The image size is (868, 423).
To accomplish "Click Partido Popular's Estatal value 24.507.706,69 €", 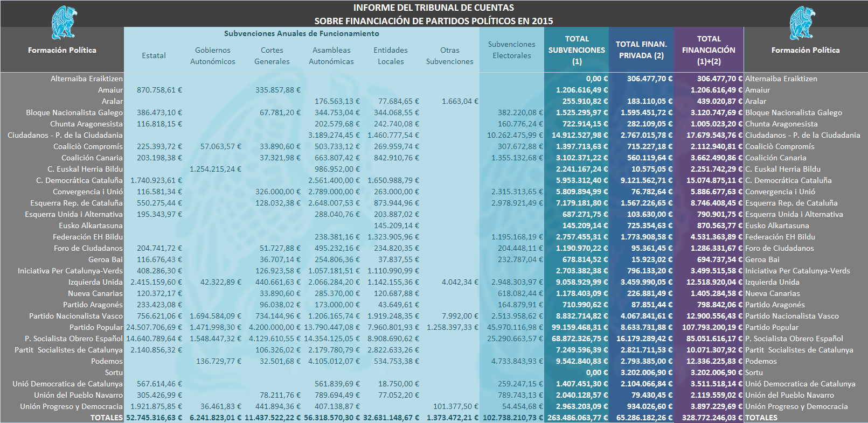I will (154, 327).
